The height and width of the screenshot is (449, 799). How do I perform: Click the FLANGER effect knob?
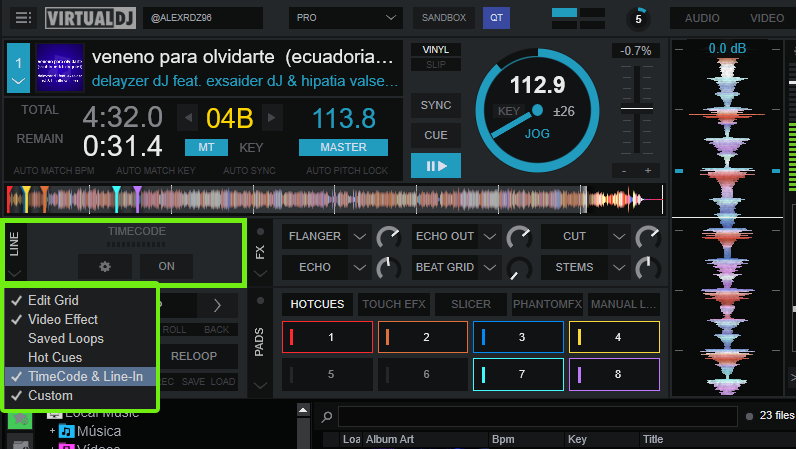pos(388,238)
